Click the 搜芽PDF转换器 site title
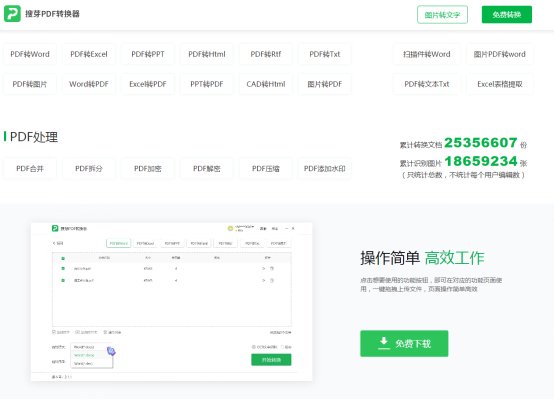Image resolution: width=554 pixels, height=399 pixels. tap(52, 14)
